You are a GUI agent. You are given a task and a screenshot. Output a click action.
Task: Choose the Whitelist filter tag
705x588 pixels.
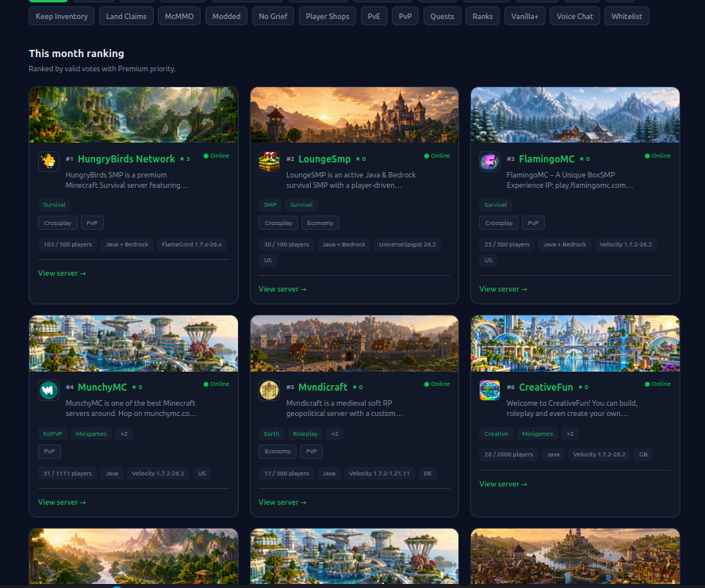point(626,16)
